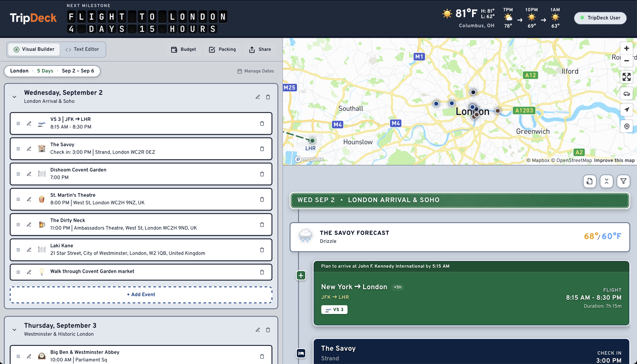637x364 pixels.
Task: Delete the Laki Kane event
Action: (x=262, y=250)
